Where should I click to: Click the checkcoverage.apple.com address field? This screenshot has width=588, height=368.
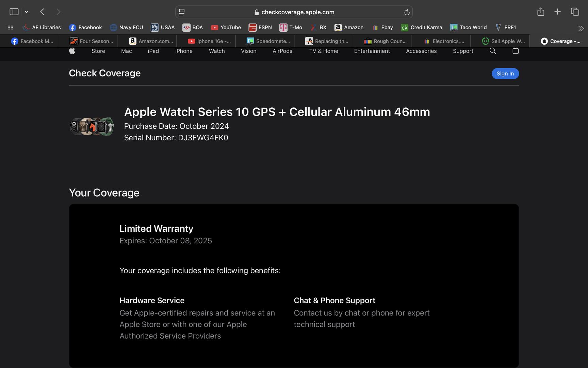coord(294,12)
